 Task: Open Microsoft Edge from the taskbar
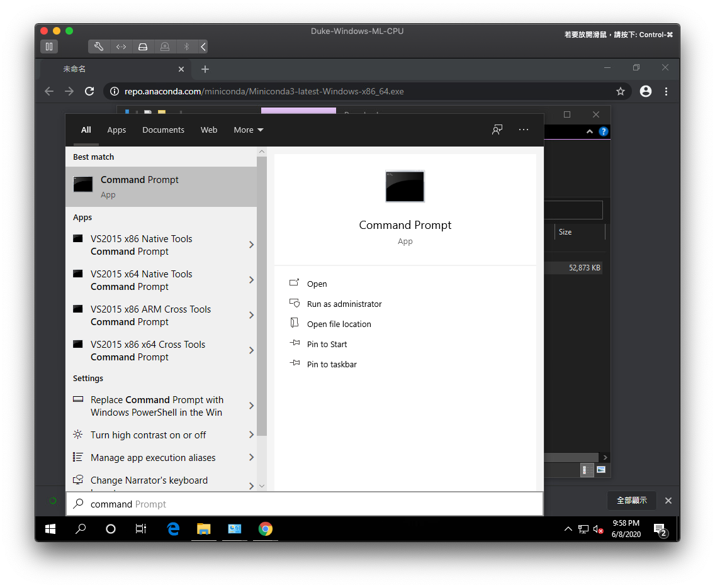(x=173, y=529)
